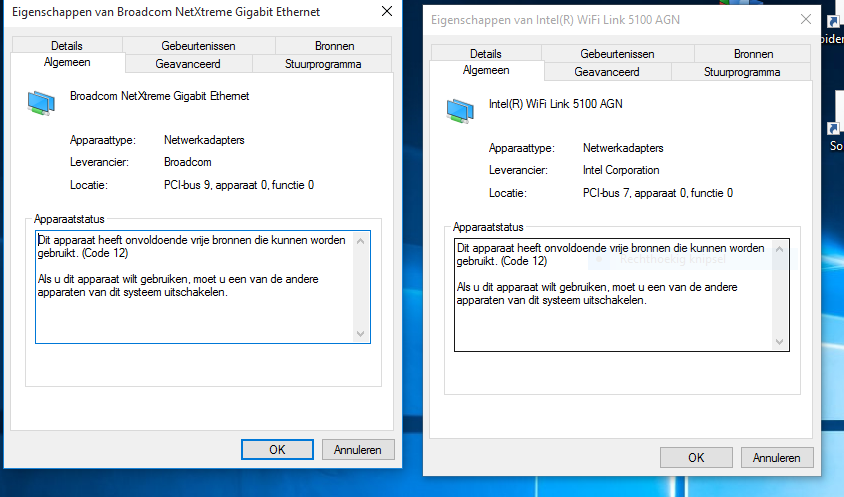Click 'Intel(R) WiFi Link 5100 AGN' device name
This screenshot has height=497, width=844.
pos(555,104)
